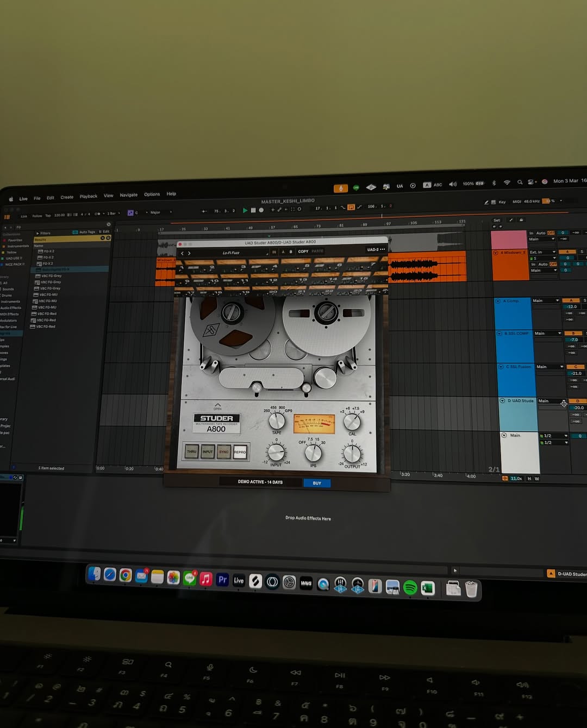587x728 pixels.
Task: Toggle the orange A return activator
Action: pyautogui.click(x=571, y=300)
